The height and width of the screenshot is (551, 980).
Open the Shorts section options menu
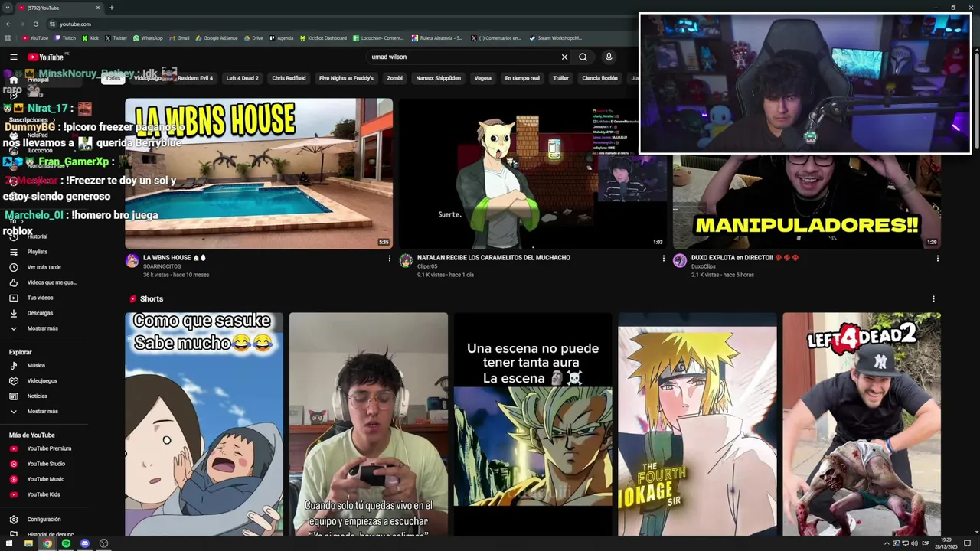(x=933, y=299)
